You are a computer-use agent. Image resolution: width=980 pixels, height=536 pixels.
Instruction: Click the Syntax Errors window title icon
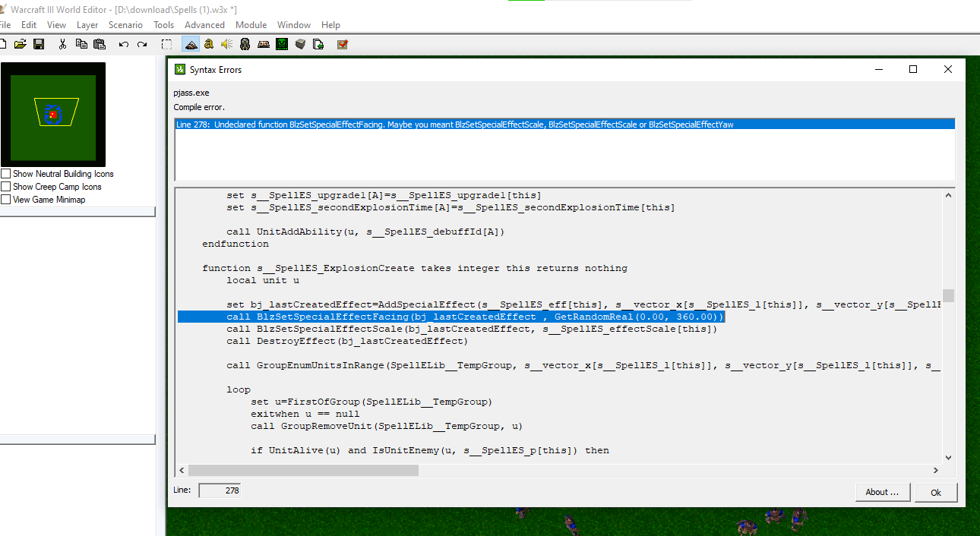[x=180, y=69]
